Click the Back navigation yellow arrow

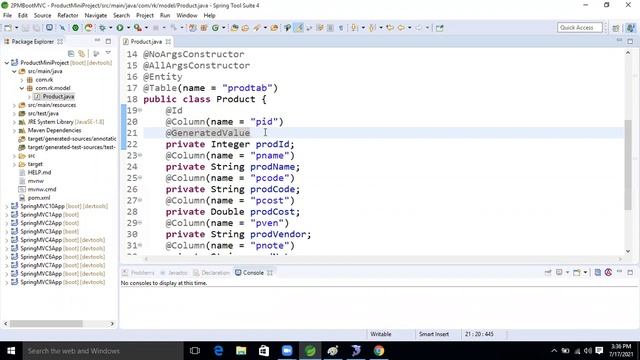click(401, 28)
